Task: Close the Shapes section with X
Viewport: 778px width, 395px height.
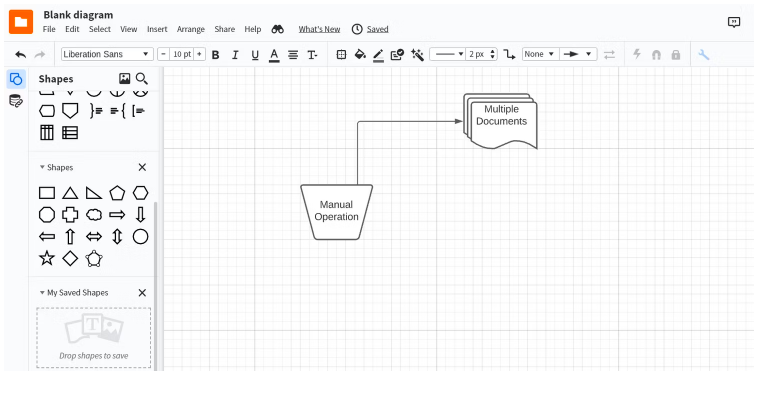Action: pyautogui.click(x=142, y=167)
